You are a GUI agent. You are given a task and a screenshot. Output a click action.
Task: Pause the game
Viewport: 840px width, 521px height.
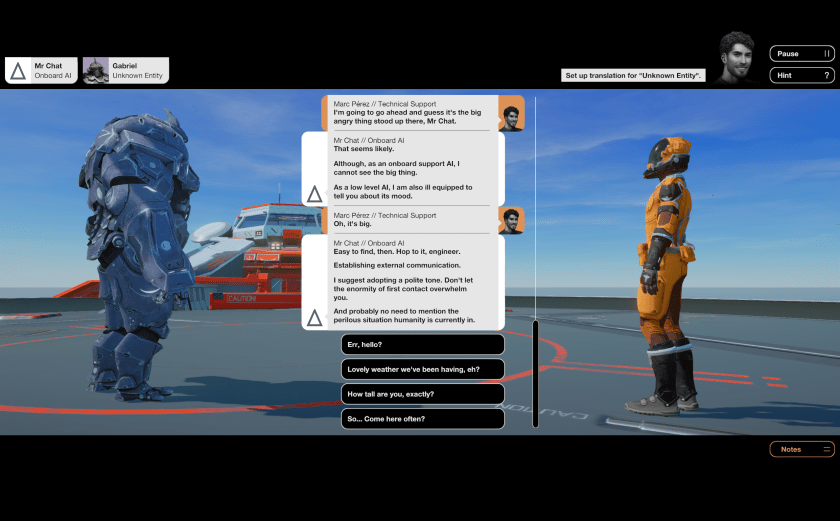[x=801, y=54]
